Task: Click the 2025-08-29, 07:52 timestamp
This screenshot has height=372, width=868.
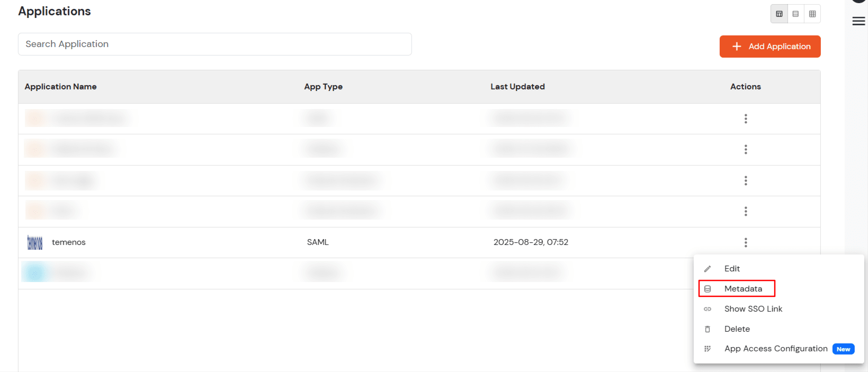Action: click(531, 242)
